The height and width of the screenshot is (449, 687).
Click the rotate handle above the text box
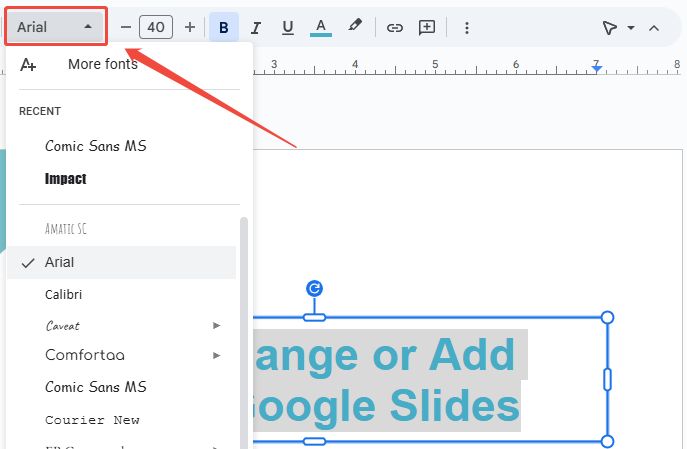click(314, 288)
